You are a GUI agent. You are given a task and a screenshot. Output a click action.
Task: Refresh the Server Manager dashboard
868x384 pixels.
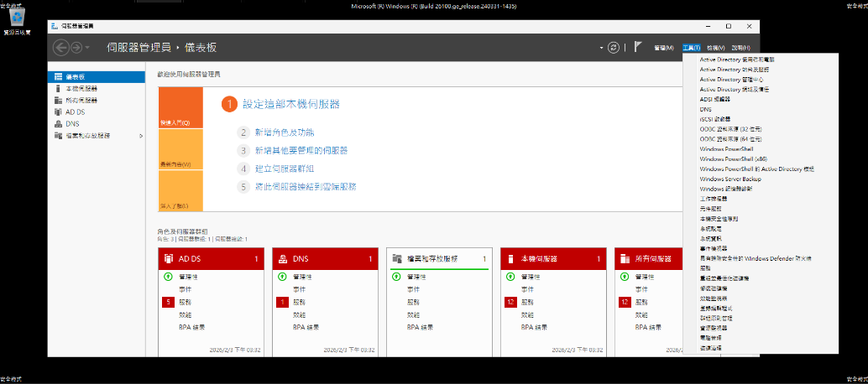click(x=614, y=48)
